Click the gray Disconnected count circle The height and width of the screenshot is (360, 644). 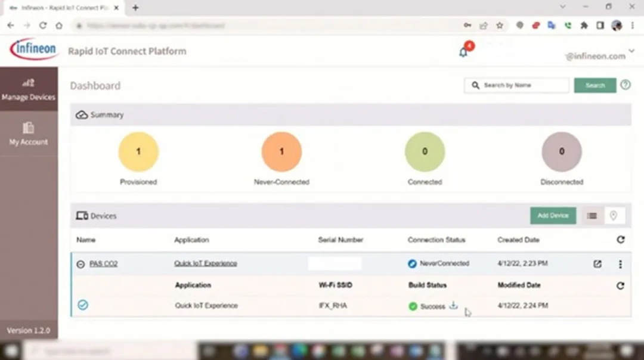click(562, 151)
